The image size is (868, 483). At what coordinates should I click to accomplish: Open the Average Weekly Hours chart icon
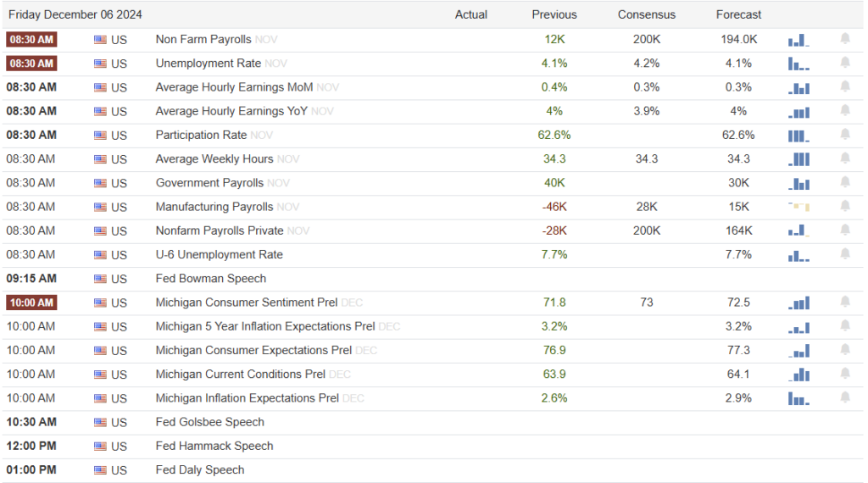[798, 159]
